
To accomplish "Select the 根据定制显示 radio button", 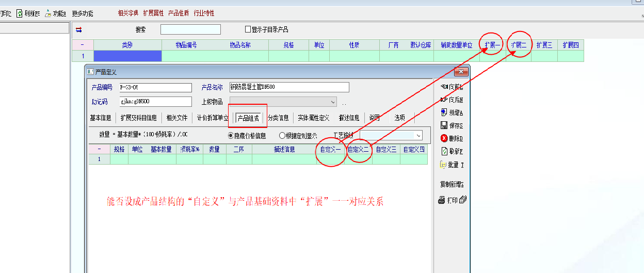I will [x=282, y=136].
